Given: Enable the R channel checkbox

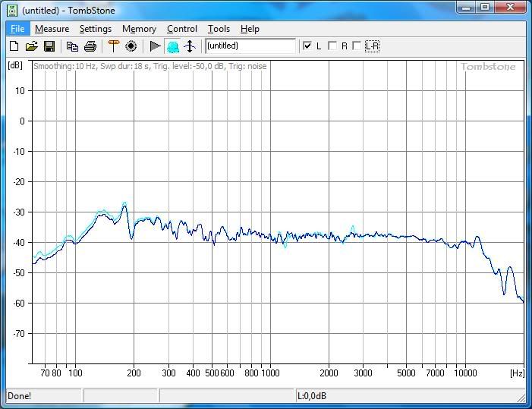Looking at the screenshot, I should [332, 46].
